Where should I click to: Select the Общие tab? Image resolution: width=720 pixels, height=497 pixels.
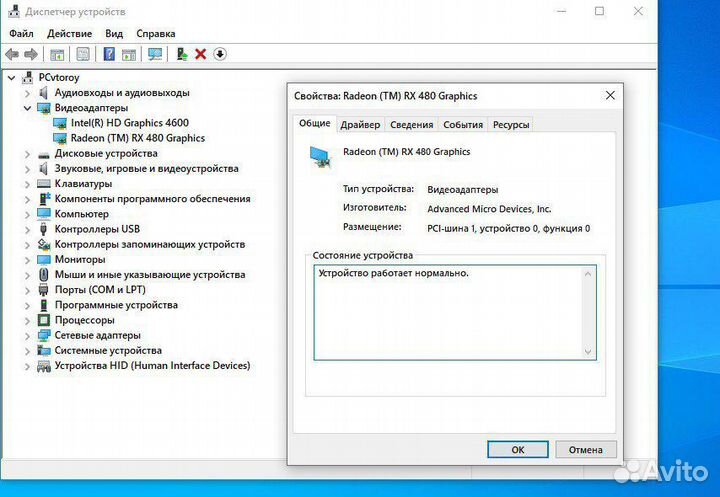point(315,123)
